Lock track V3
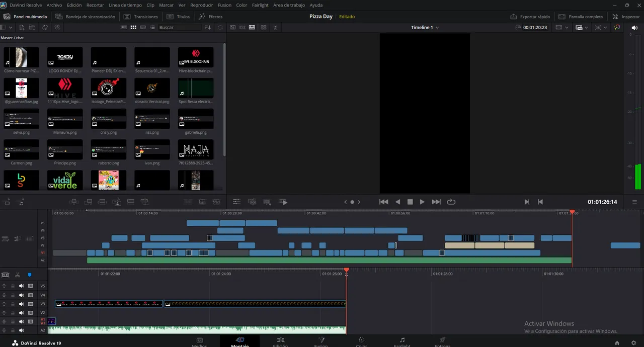The width and height of the screenshot is (644, 347). [x=13, y=304]
